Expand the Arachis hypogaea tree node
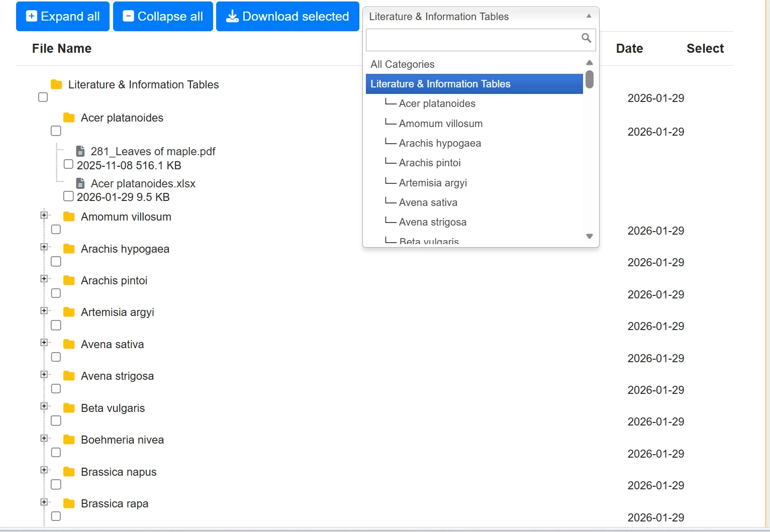The image size is (770, 532). 44,247
